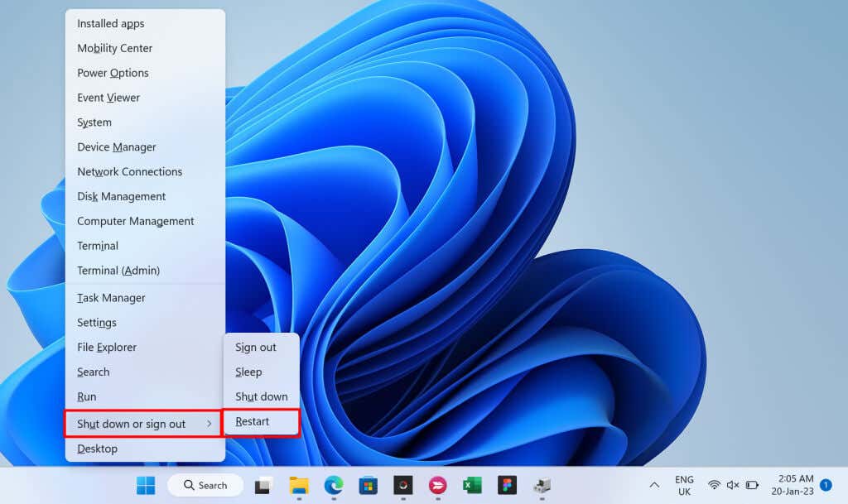
Task: Show hidden icons with the tray chevron
Action: click(654, 485)
